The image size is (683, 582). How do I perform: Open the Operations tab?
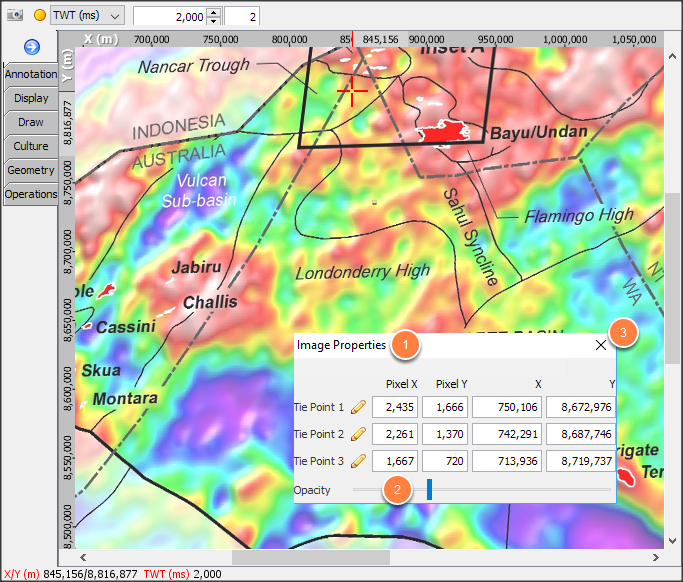click(x=30, y=194)
